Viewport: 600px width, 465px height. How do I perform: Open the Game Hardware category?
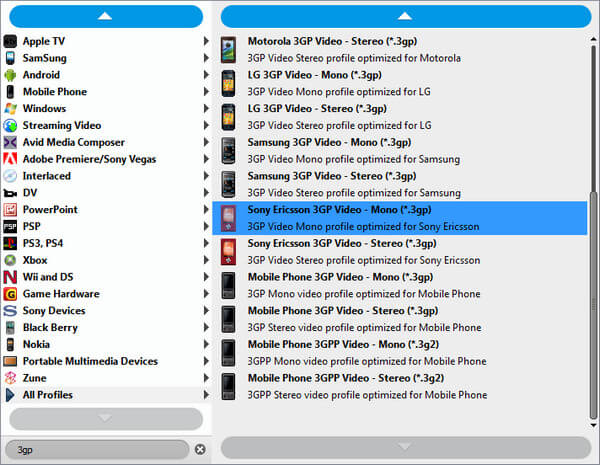(106, 294)
